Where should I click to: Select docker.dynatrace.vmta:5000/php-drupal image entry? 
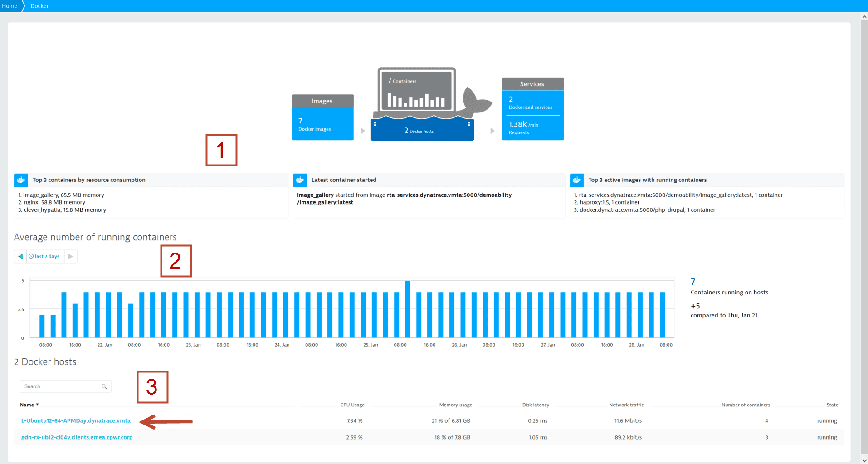(644, 210)
